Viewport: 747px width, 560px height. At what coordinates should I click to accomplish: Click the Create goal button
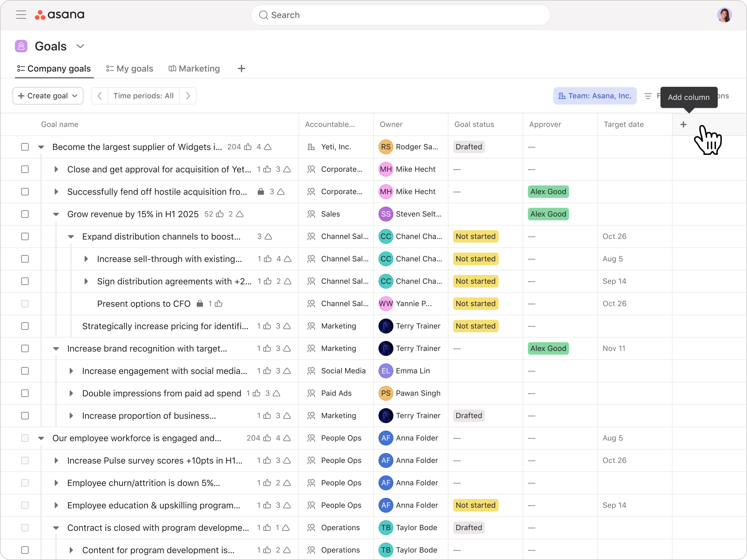[x=48, y=96]
